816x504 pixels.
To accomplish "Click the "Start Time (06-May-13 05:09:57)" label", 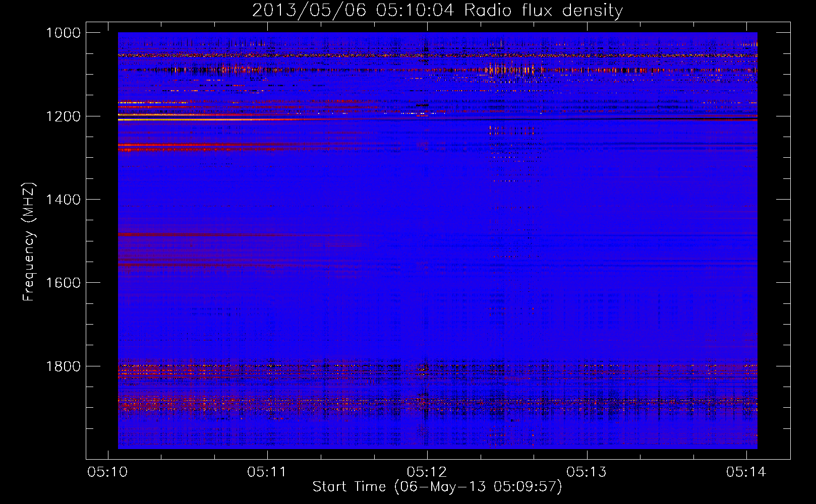I will point(437,487).
